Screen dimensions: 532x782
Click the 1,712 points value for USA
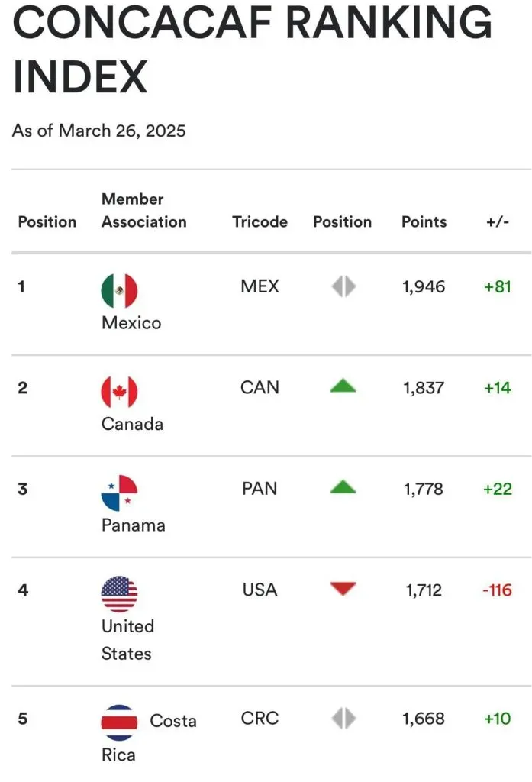click(424, 590)
